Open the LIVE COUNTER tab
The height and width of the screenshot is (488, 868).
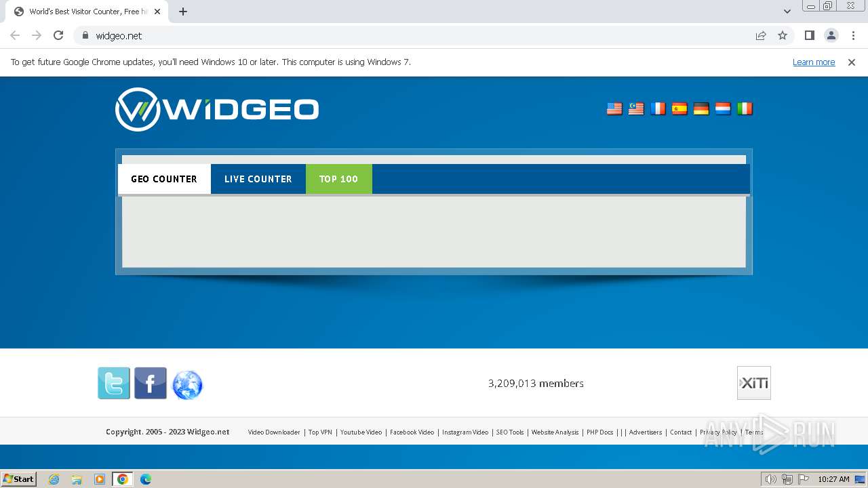258,179
